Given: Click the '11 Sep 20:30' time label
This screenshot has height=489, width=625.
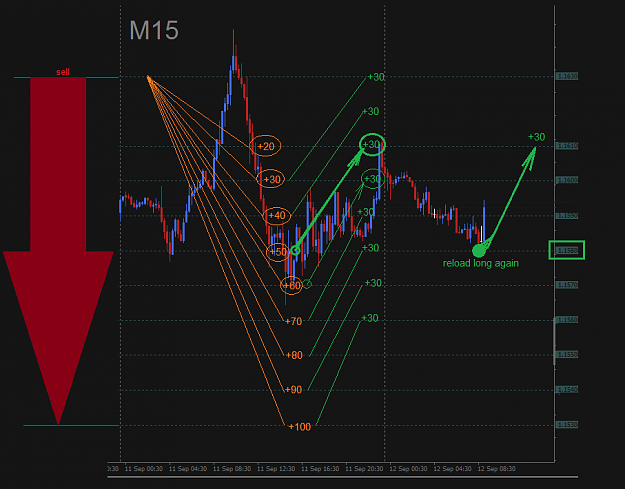Looking at the screenshot, I should pyautogui.click(x=364, y=469).
